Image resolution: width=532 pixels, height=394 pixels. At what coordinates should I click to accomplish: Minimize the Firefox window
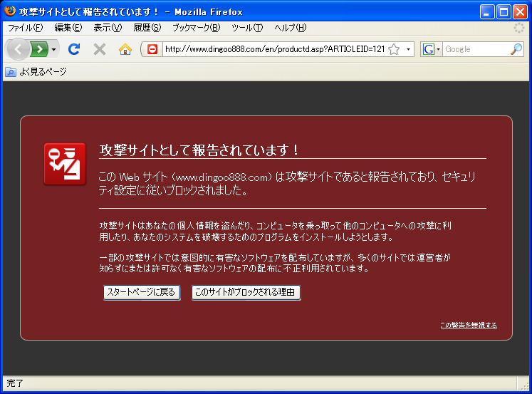tap(487, 12)
